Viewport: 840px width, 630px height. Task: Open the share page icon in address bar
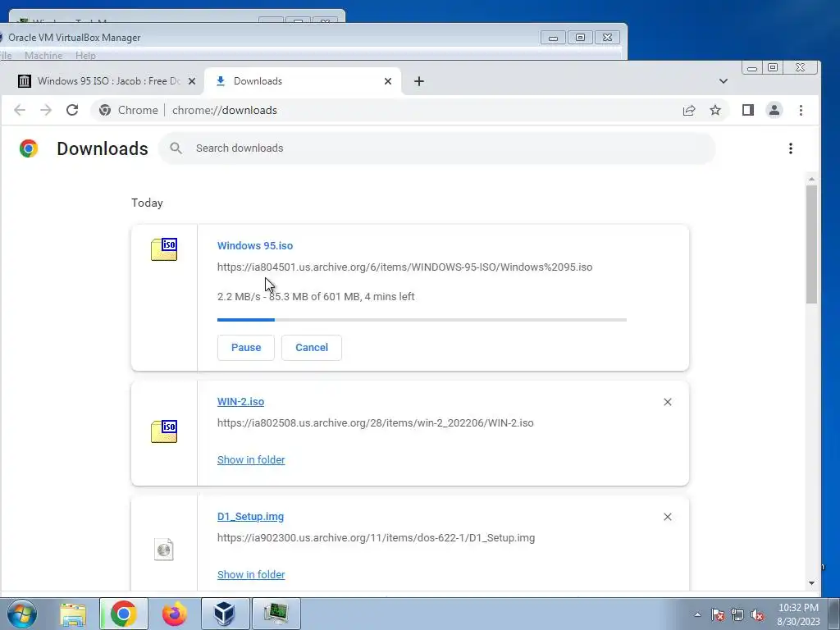pos(689,111)
